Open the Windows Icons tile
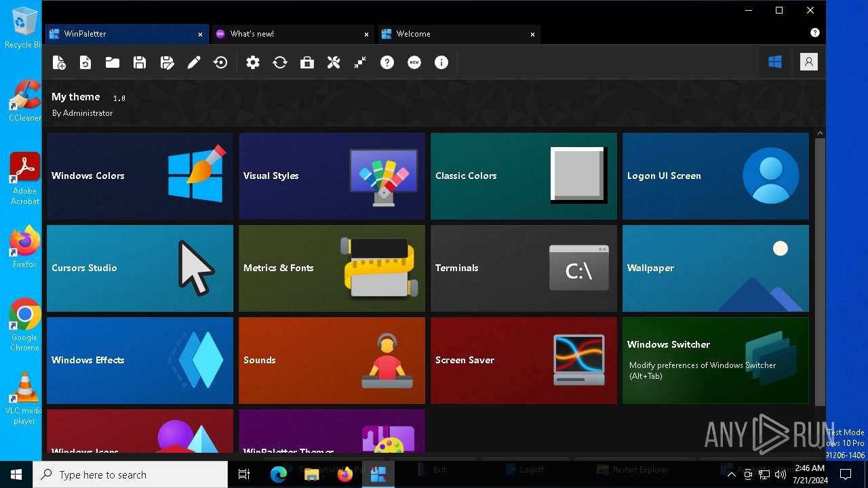This screenshot has height=488, width=868. pyautogui.click(x=140, y=431)
